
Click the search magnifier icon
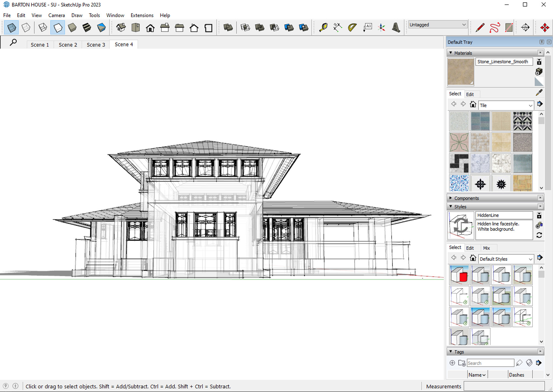(13, 43)
